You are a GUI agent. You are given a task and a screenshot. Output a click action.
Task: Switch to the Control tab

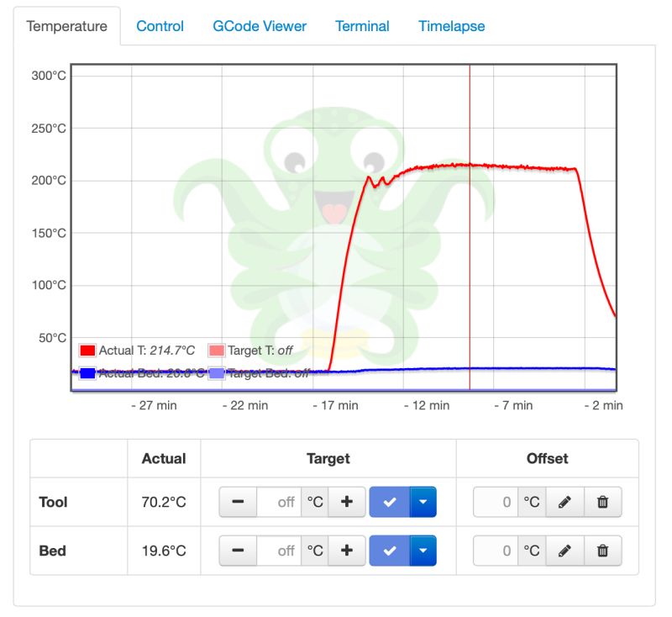pyautogui.click(x=160, y=26)
